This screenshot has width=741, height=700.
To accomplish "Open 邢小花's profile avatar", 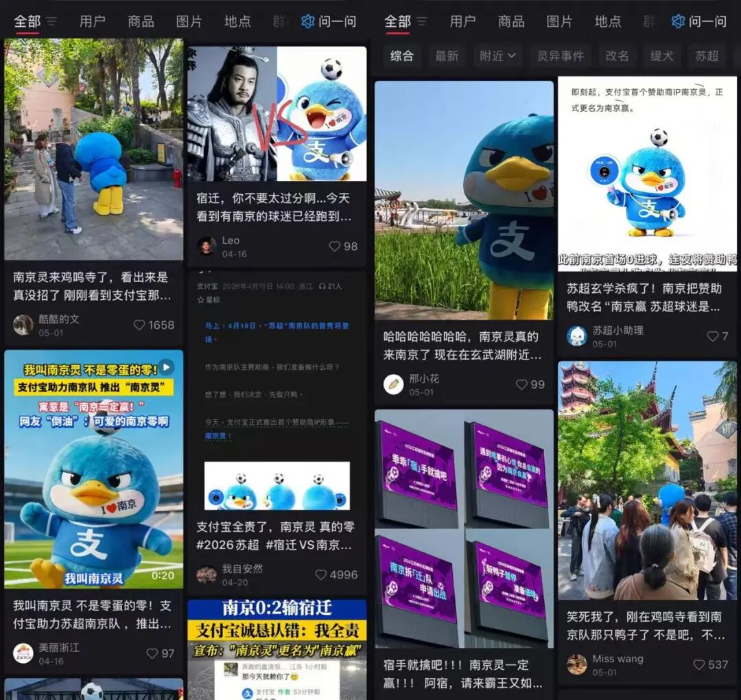I will [x=394, y=384].
